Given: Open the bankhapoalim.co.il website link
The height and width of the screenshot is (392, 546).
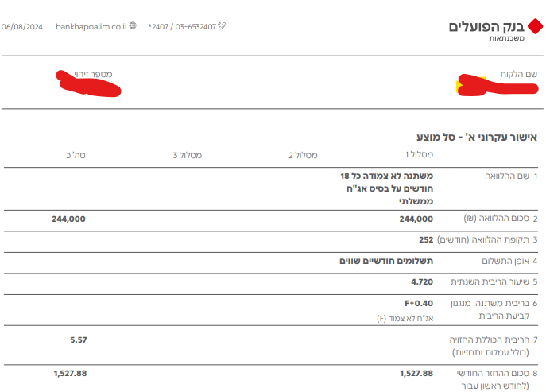Looking at the screenshot, I should click(x=91, y=26).
